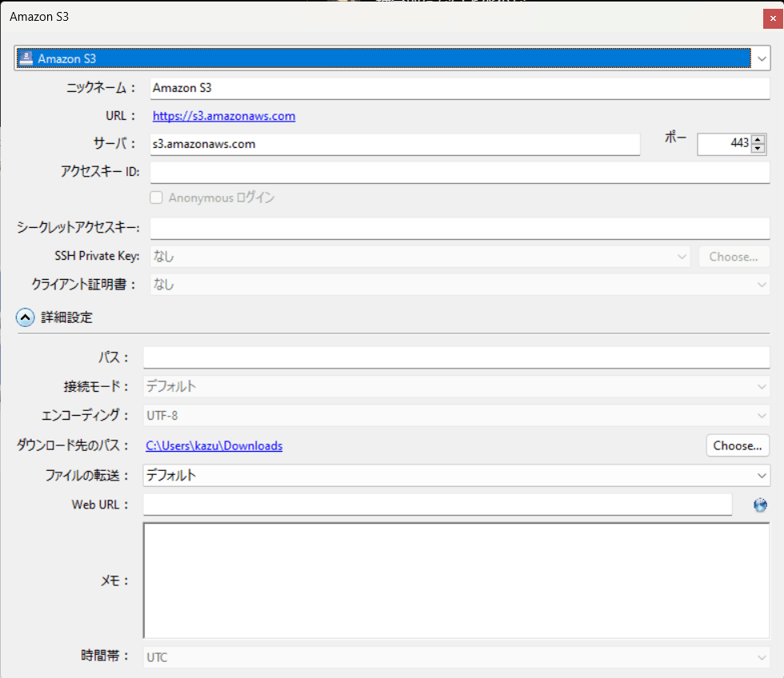Open the protocol dropdown showing Amazon S3

(392, 58)
